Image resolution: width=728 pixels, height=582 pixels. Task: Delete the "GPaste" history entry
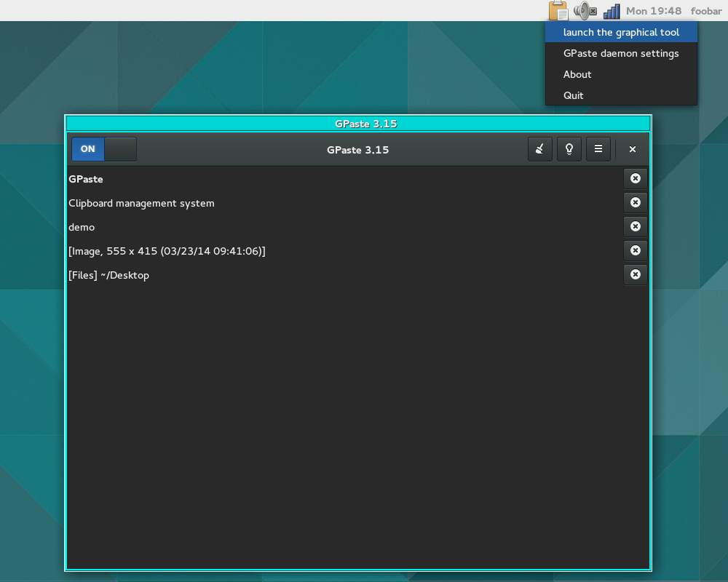pyautogui.click(x=635, y=179)
